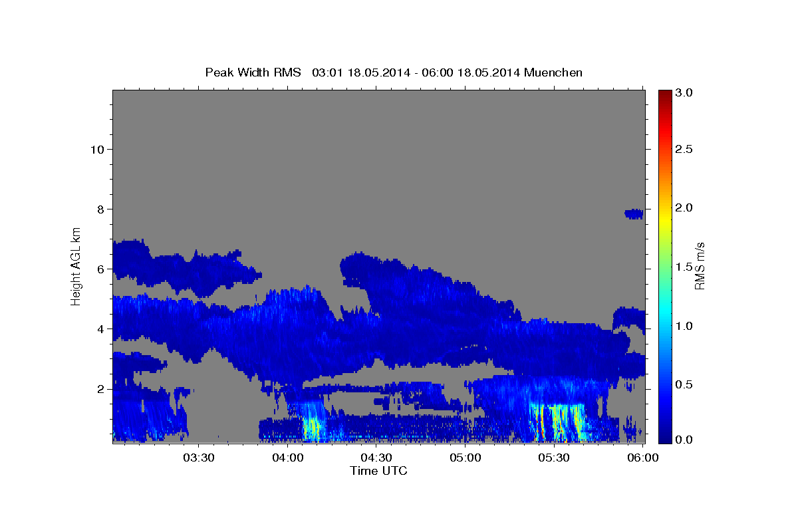Click the height tick label 6
The height and width of the screenshot is (532, 798).
100,269
